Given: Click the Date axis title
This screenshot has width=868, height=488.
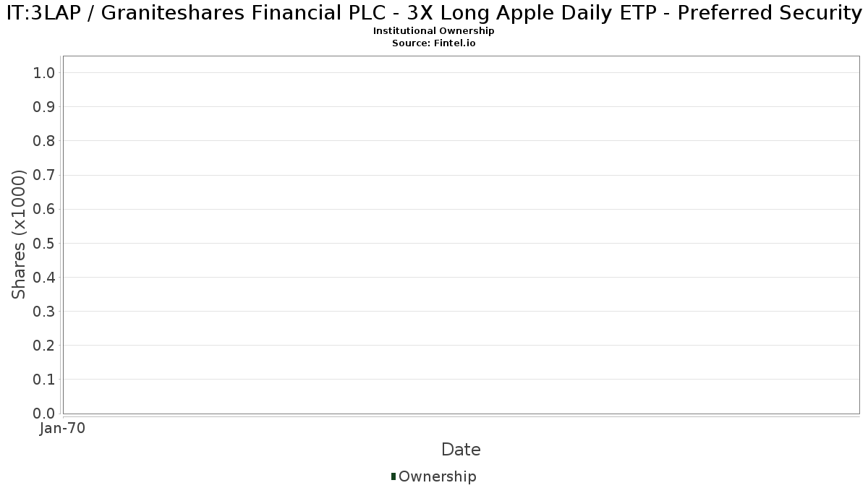Looking at the screenshot, I should click(x=461, y=450).
